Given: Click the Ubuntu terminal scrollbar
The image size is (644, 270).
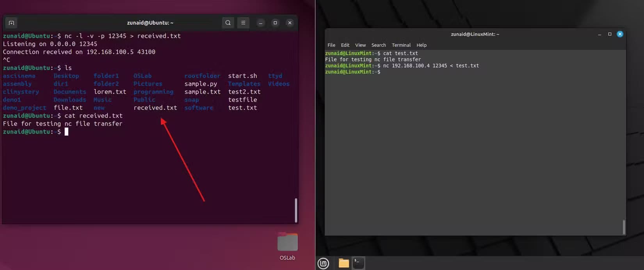Looking at the screenshot, I should (x=296, y=210).
